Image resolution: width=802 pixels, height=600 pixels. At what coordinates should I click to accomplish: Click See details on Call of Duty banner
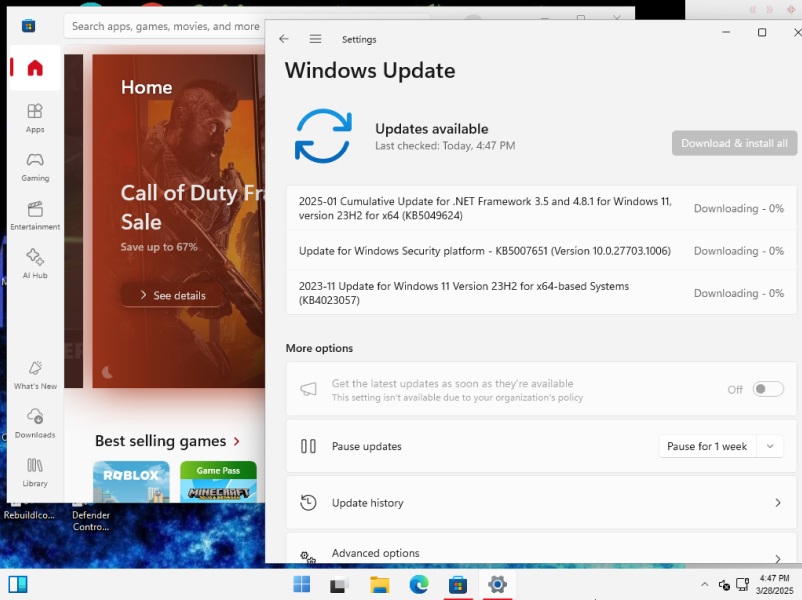click(x=172, y=295)
